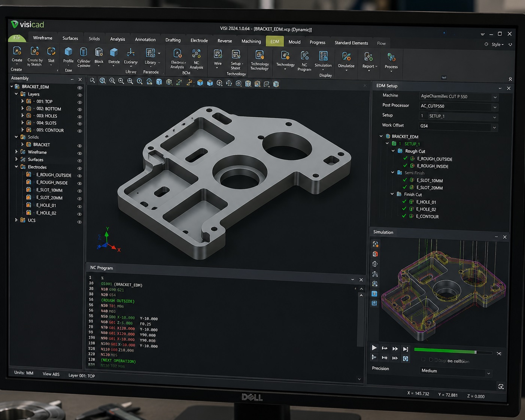Click the Process icon
Viewport: 525px width, 420px height.
[391, 58]
